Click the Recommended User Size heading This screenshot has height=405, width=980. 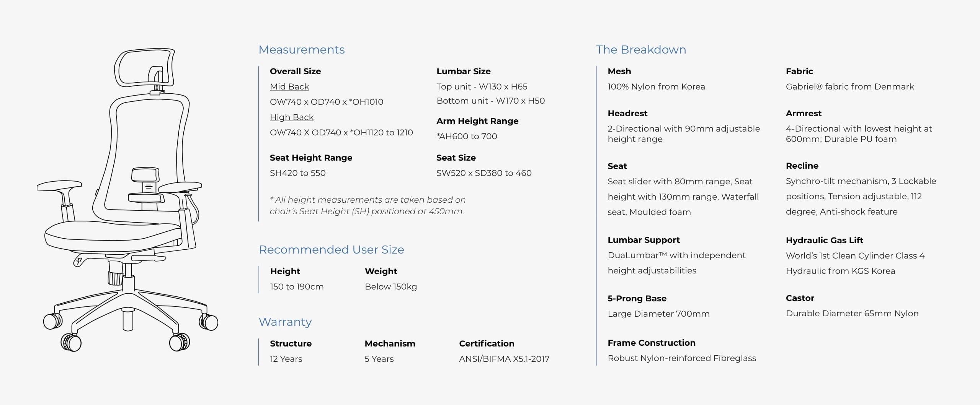(x=332, y=250)
